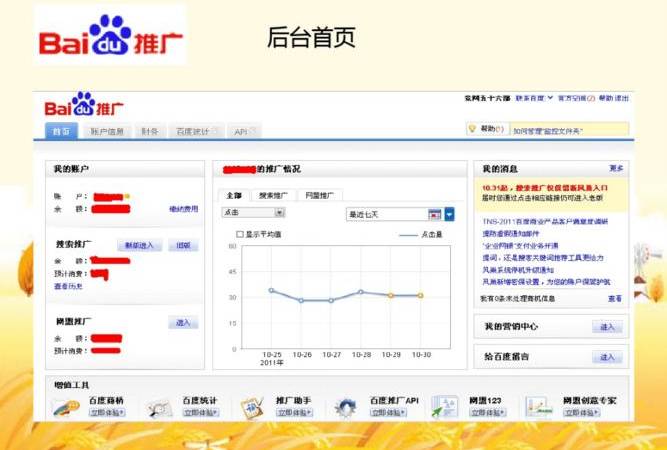The height and width of the screenshot is (450, 667).
Task: Click the 10-26 data point on chart
Action: [301, 300]
